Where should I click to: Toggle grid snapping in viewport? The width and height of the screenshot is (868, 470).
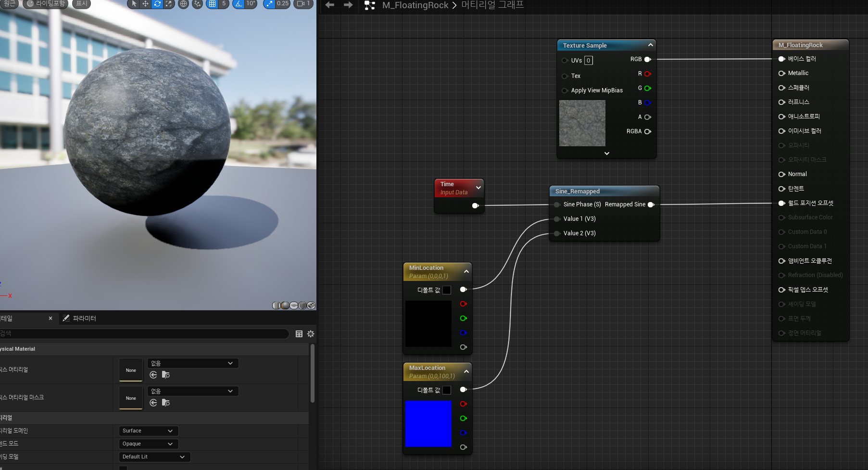pos(212,4)
